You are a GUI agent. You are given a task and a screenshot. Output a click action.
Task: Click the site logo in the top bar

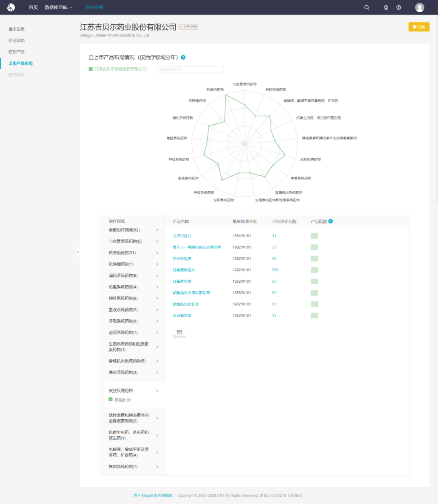pos(11,7)
